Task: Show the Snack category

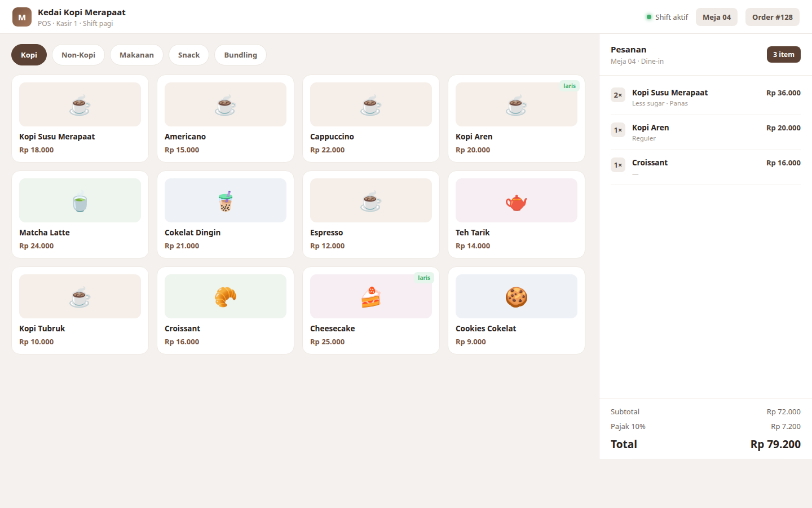Action: click(x=189, y=55)
